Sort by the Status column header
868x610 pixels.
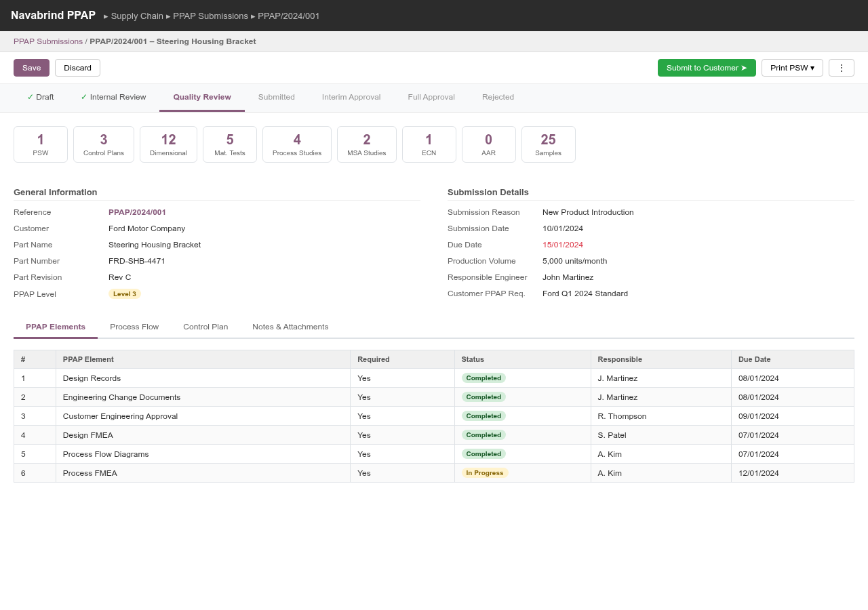tap(473, 359)
